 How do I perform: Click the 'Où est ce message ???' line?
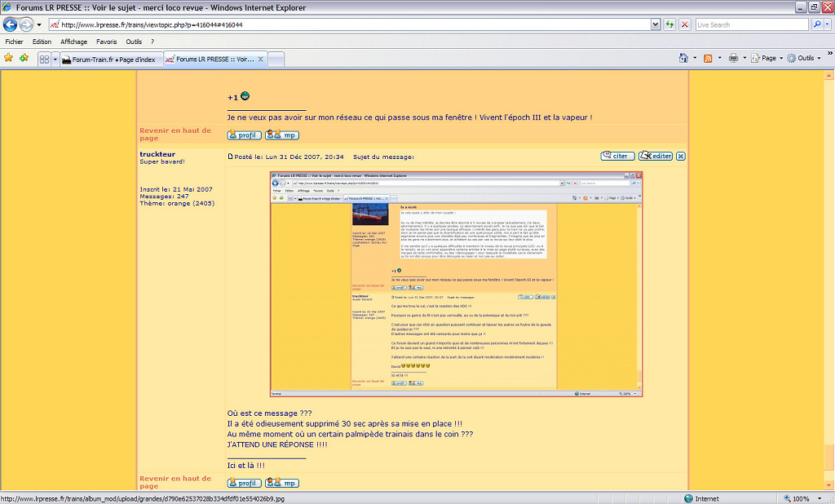(269, 413)
